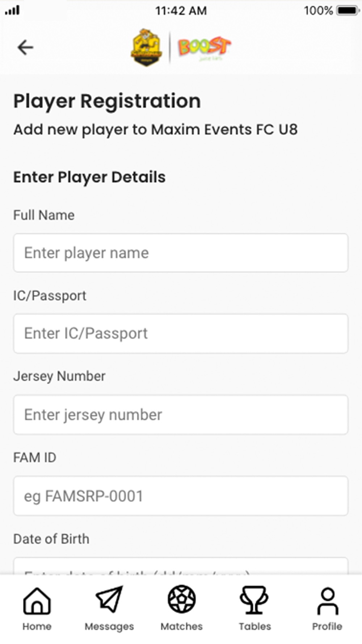Focus the Full Name input field

tap(181, 253)
